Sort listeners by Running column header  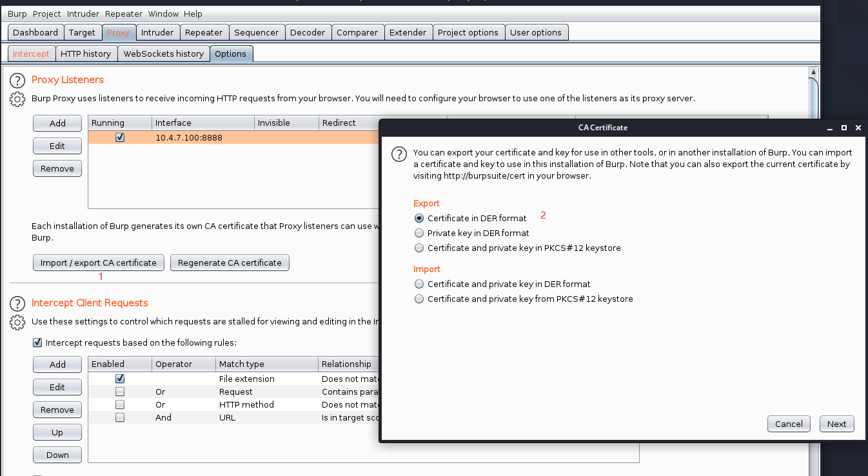[119, 123]
